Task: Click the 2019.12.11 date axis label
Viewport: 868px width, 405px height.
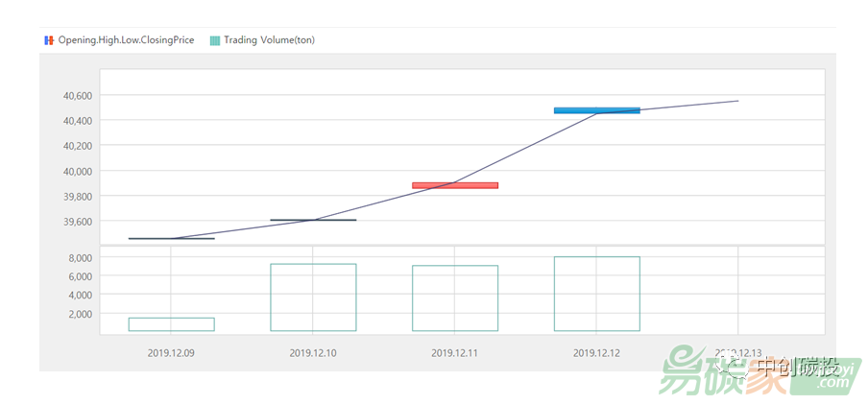Action: pos(455,353)
